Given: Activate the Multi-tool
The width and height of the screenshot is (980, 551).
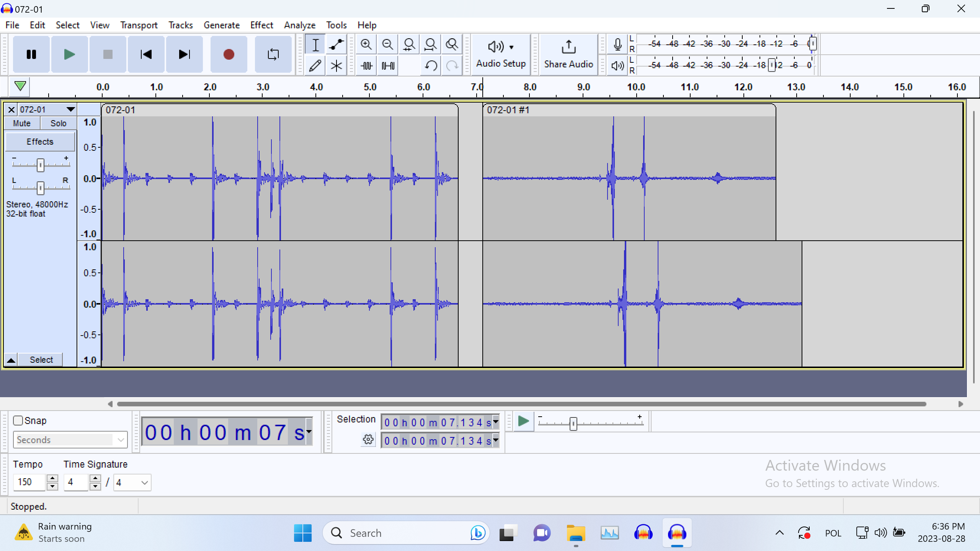Looking at the screenshot, I should tap(336, 65).
